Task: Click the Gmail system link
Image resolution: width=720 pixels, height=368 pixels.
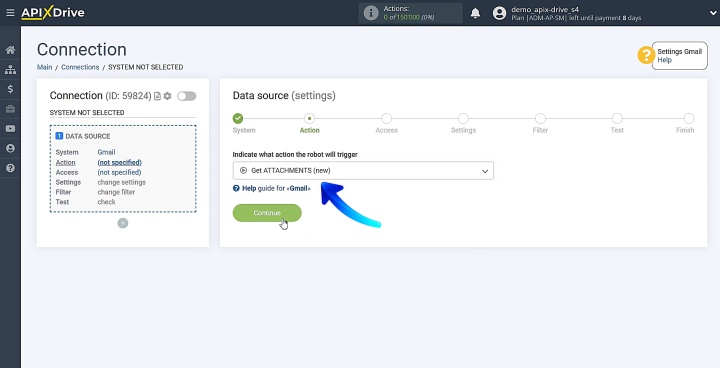Action: tap(106, 152)
